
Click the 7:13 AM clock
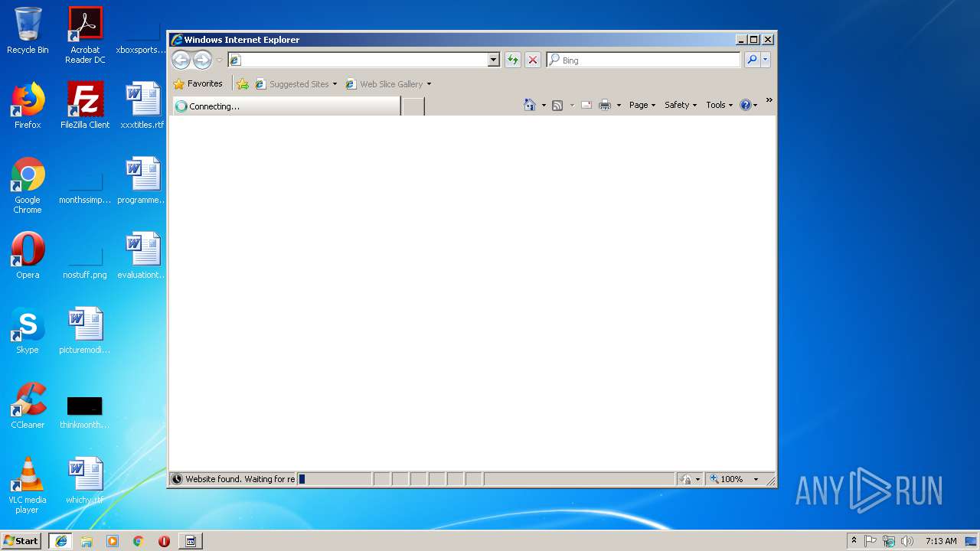click(941, 541)
